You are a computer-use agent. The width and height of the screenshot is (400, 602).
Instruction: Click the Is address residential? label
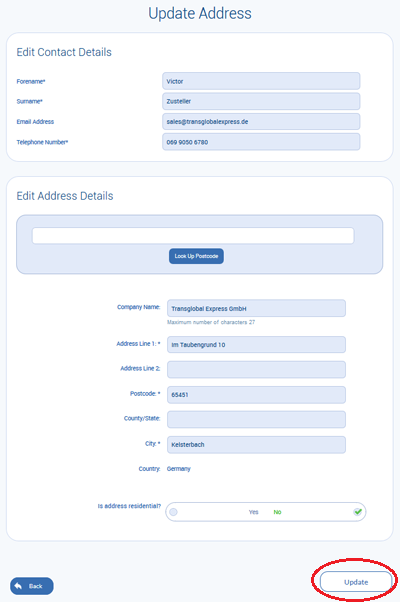click(129, 506)
